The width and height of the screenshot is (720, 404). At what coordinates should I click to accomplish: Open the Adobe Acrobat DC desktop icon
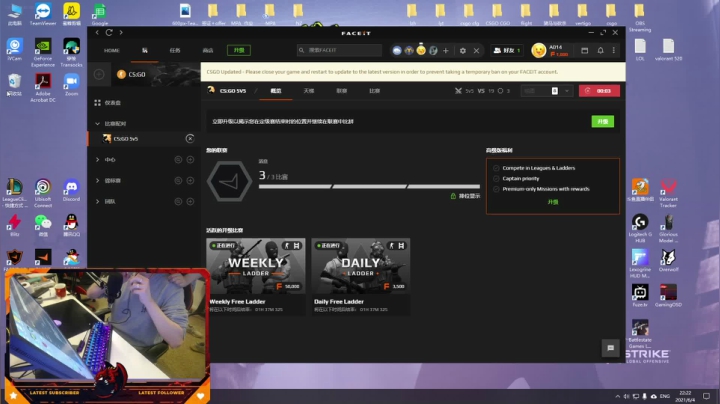(x=43, y=87)
